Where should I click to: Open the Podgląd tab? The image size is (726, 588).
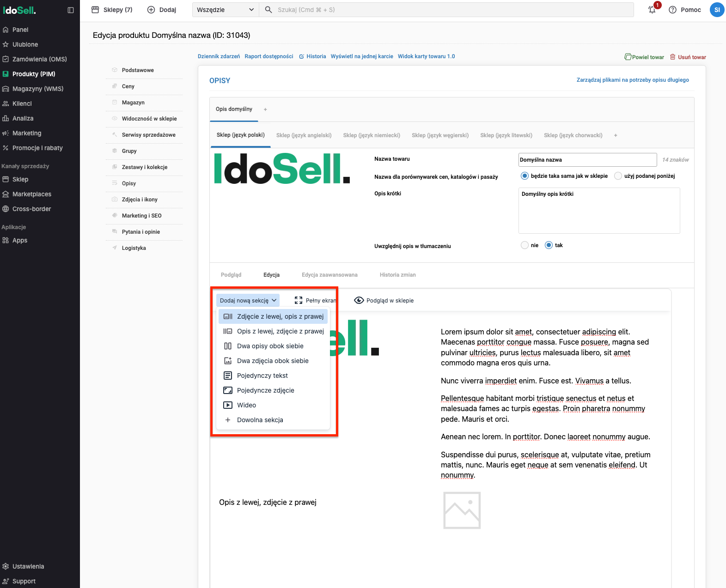coord(231,275)
